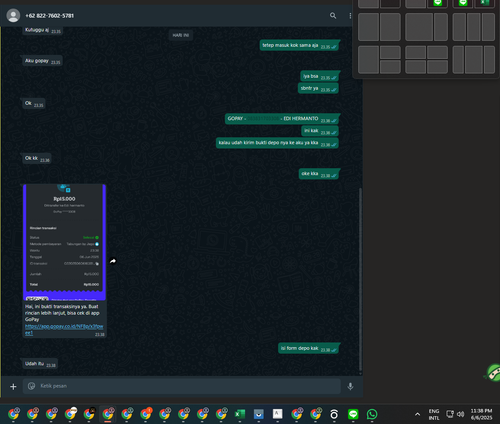
Task: Pick the middle column of the three equal columns layout
Action: click(474, 27)
